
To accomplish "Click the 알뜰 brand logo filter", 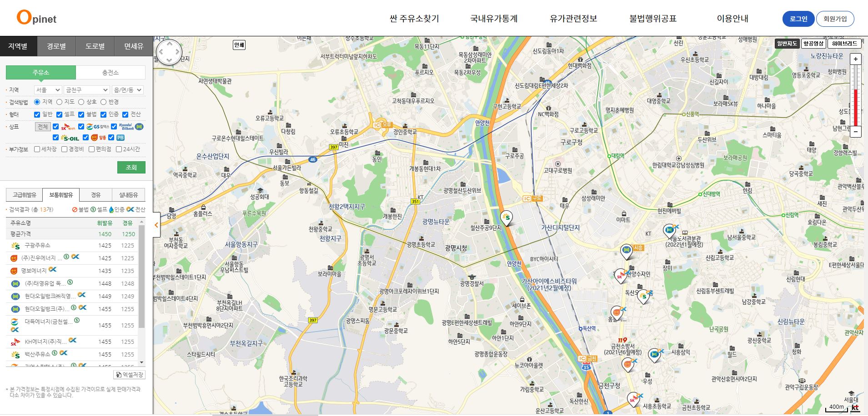I will [98, 138].
